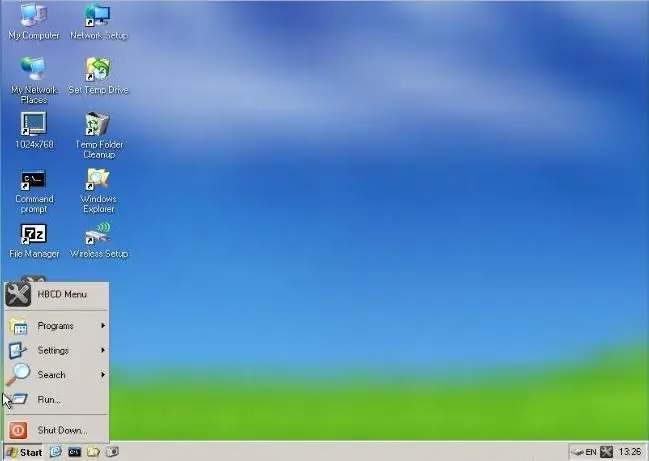Launch the browser quick launch icon

tap(55, 452)
